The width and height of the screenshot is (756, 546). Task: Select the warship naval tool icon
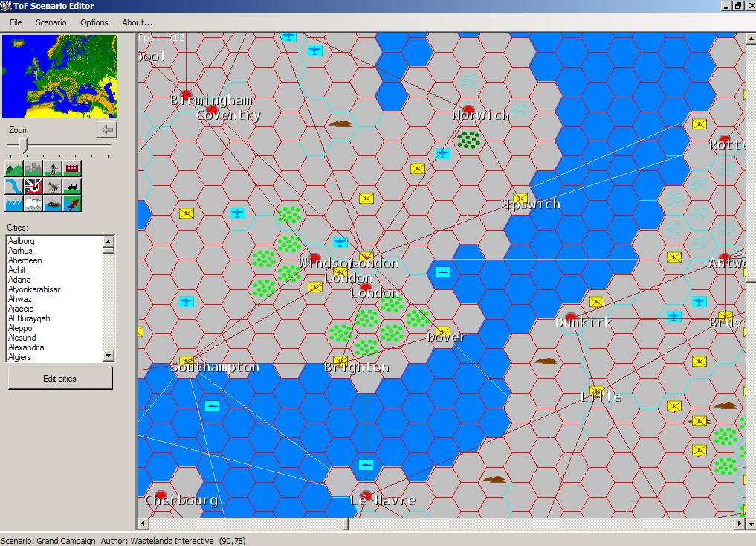(53, 203)
